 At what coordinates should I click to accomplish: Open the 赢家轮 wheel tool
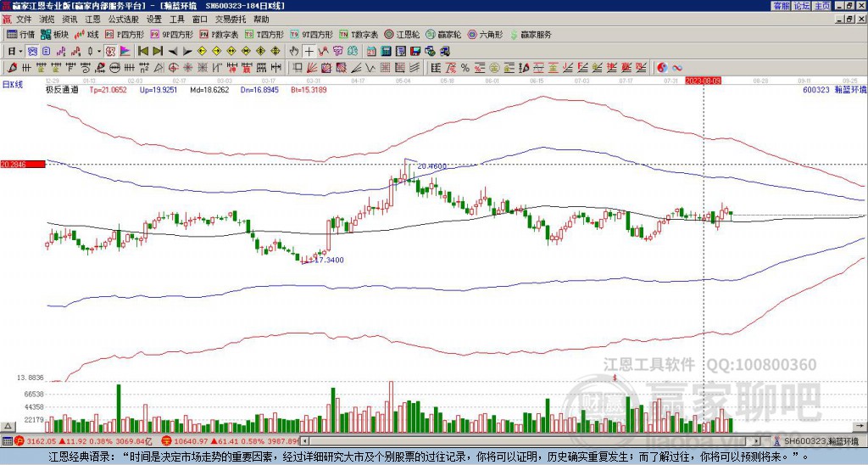[x=443, y=34]
